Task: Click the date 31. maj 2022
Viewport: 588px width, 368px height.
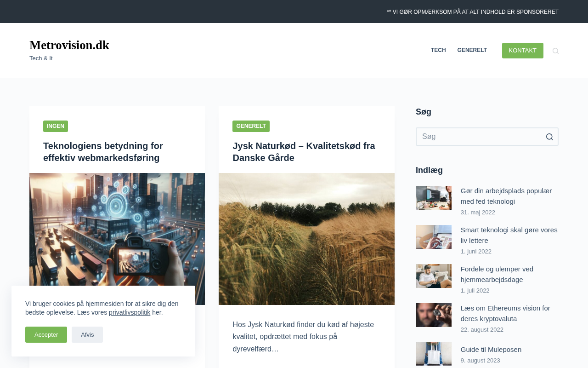Action: (x=478, y=213)
